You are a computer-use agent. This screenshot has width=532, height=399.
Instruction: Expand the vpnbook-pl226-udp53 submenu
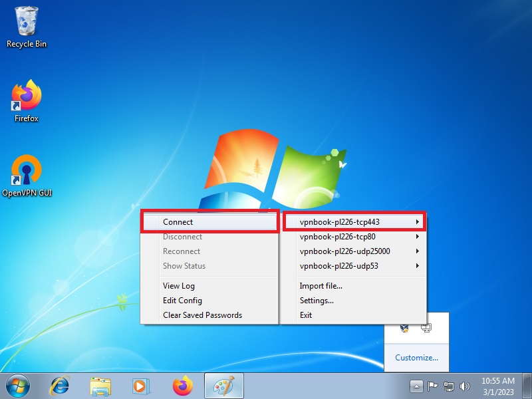353,266
